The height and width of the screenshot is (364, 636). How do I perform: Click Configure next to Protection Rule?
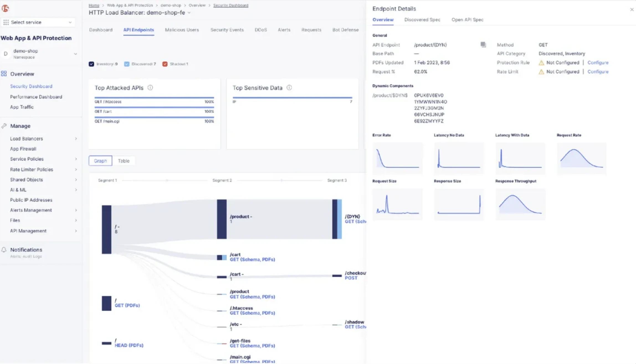[x=598, y=63]
